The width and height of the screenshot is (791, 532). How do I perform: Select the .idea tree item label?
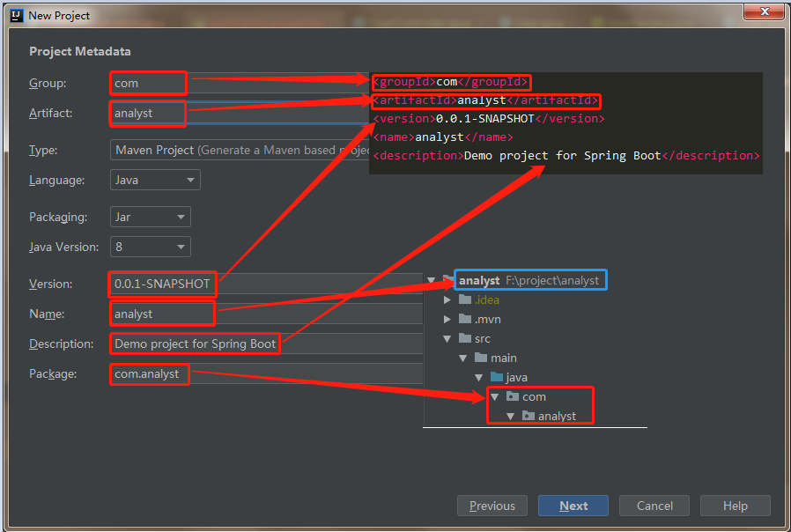tap(487, 300)
